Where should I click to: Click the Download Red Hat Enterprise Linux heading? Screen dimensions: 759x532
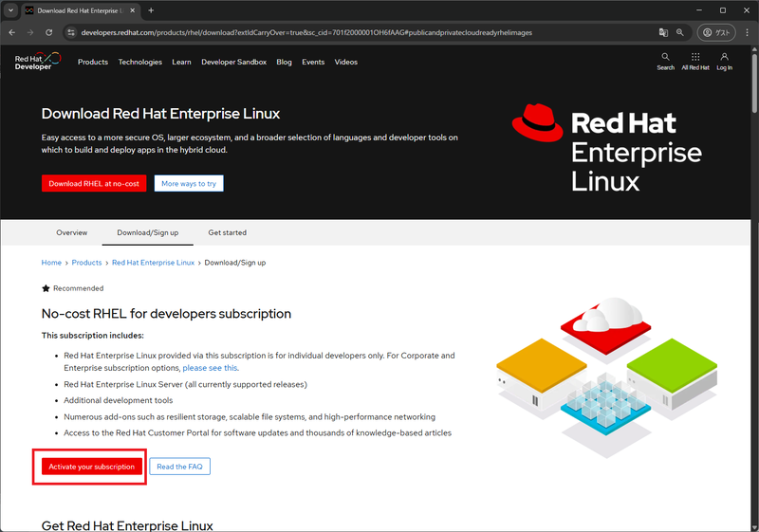click(x=160, y=114)
